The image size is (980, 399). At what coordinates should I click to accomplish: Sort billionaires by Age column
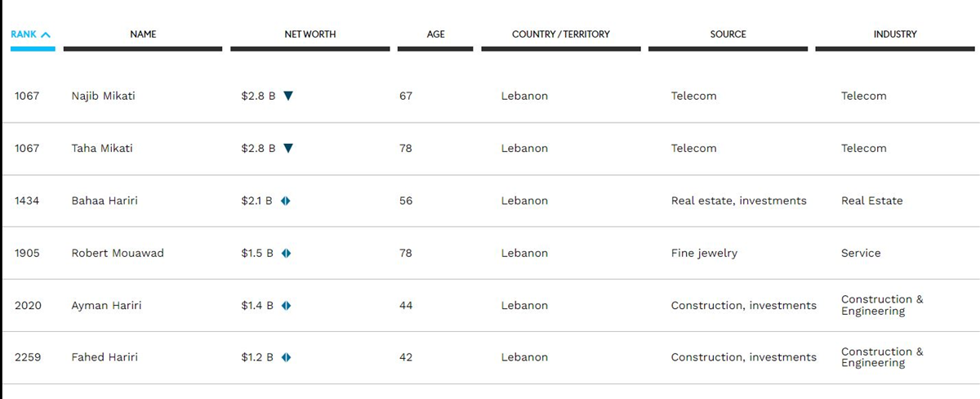pos(435,34)
